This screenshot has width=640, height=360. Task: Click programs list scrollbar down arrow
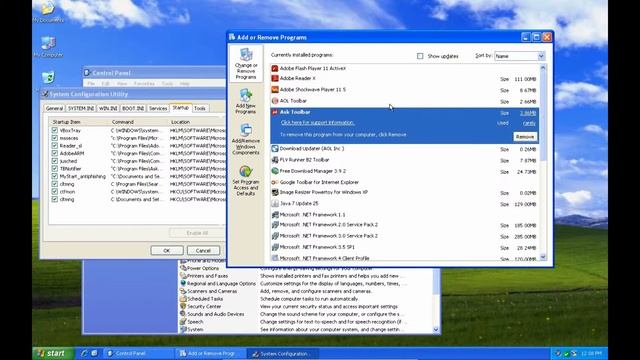(543, 257)
